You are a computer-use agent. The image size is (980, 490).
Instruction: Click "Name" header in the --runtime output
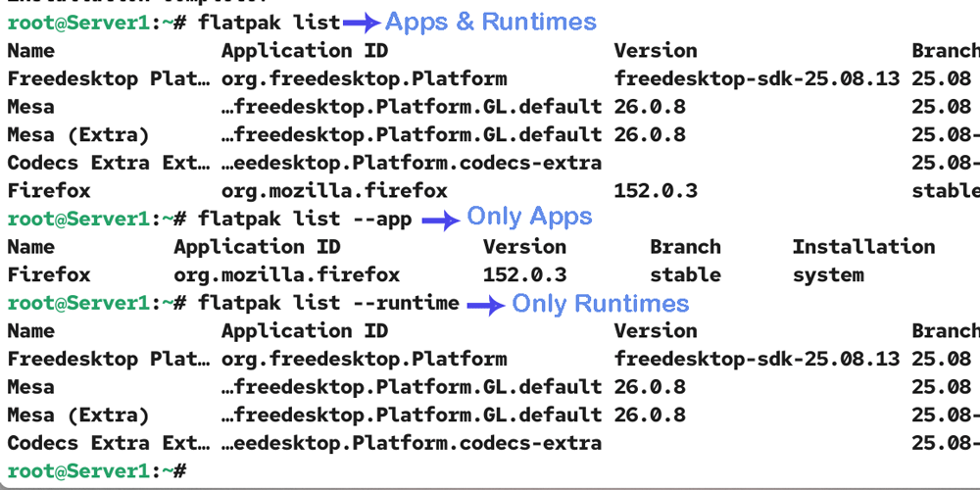click(x=30, y=330)
